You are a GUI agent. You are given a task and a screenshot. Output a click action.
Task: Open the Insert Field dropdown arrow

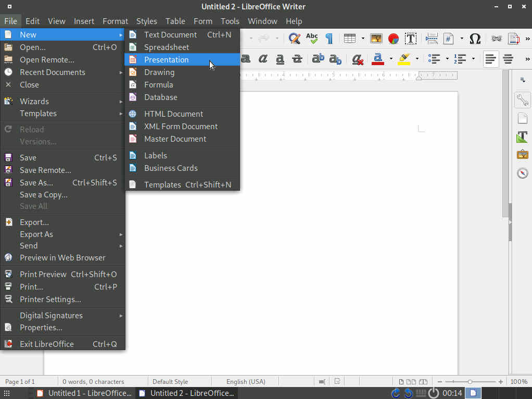click(x=462, y=39)
